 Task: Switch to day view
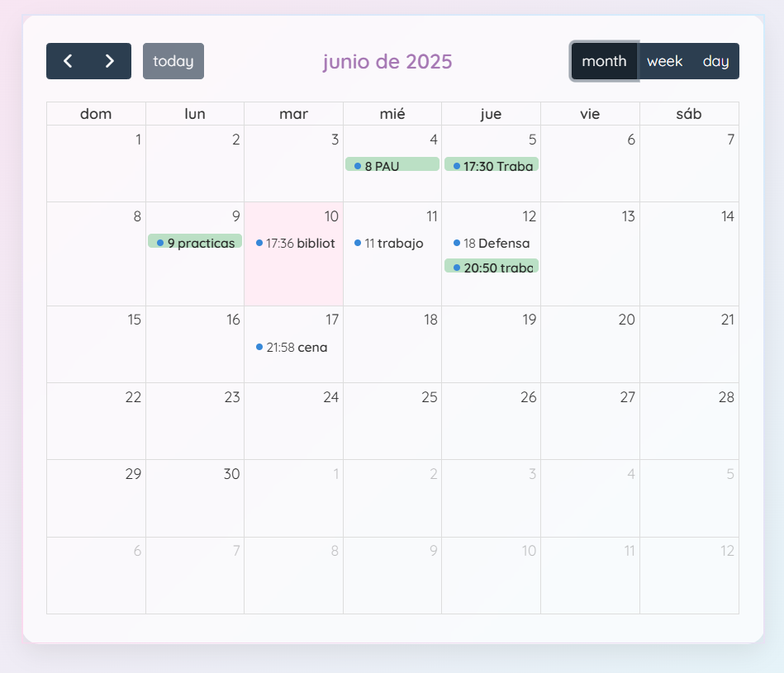(x=715, y=61)
